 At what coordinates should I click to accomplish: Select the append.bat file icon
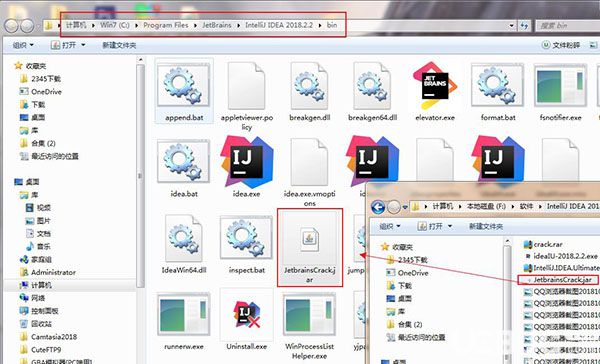(x=184, y=85)
